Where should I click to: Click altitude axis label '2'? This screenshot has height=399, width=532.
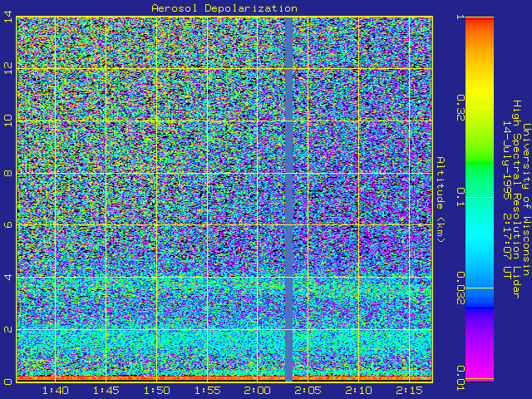coord(8,329)
